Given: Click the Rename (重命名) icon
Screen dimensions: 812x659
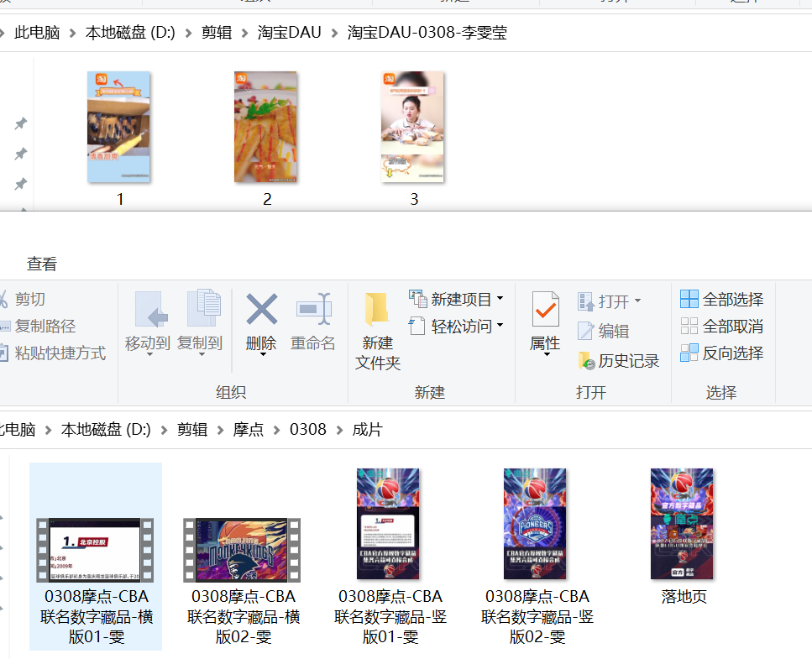Looking at the screenshot, I should click(x=314, y=309).
